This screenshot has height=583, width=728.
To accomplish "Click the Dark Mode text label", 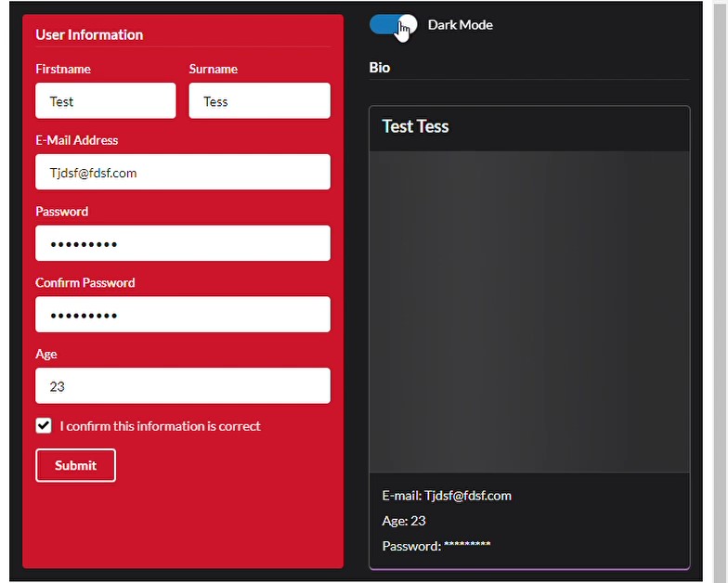I will click(x=460, y=25).
